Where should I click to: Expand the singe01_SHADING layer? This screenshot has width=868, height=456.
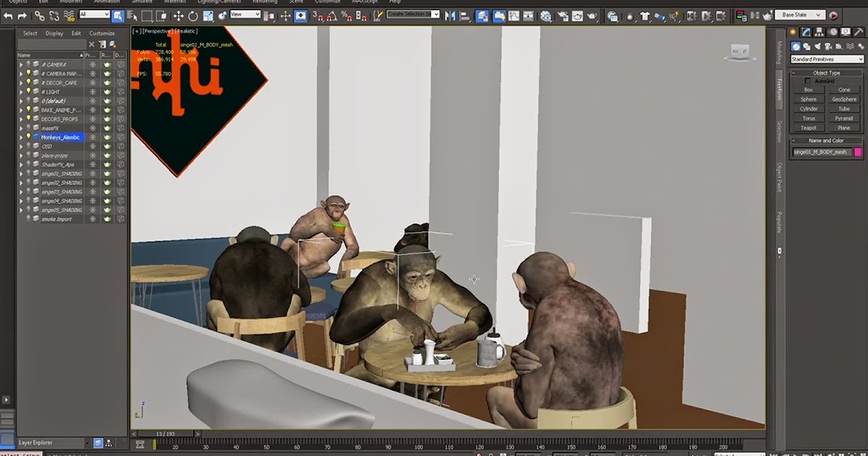tap(21, 174)
